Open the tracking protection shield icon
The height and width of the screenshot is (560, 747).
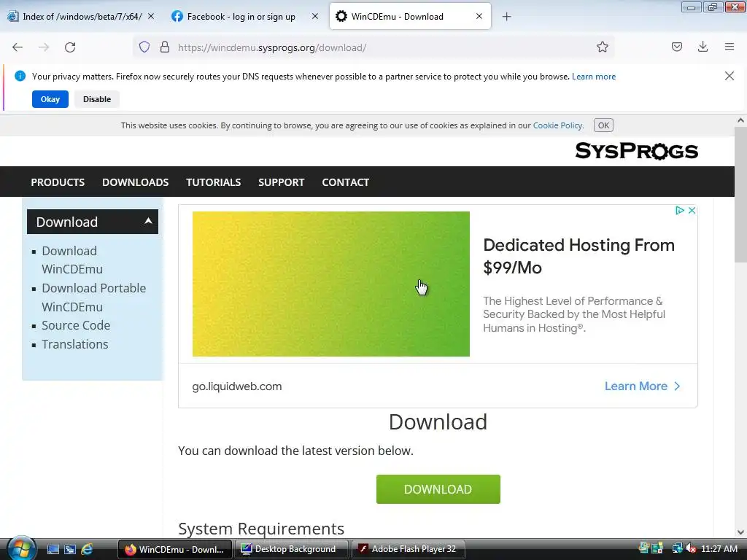coord(144,47)
